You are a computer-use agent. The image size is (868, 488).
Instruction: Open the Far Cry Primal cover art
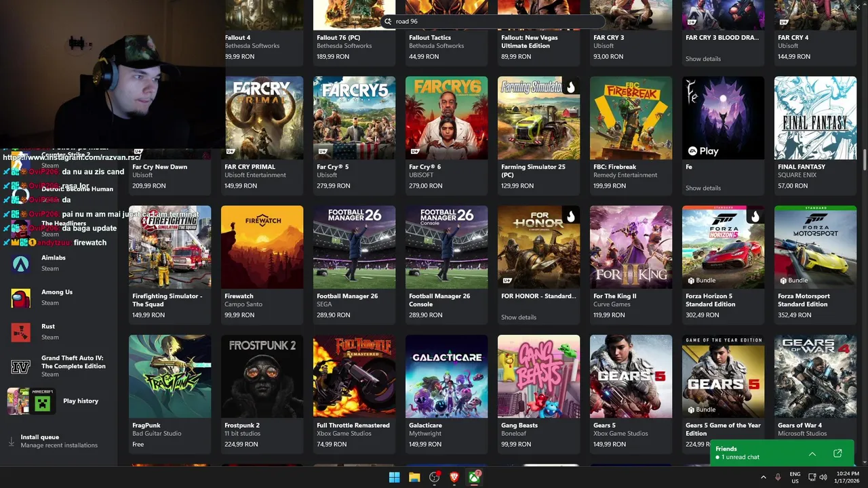(x=262, y=118)
